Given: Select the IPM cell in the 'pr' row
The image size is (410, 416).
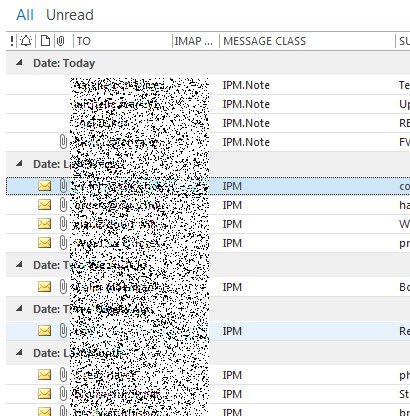Looking at the screenshot, I should [232, 243].
